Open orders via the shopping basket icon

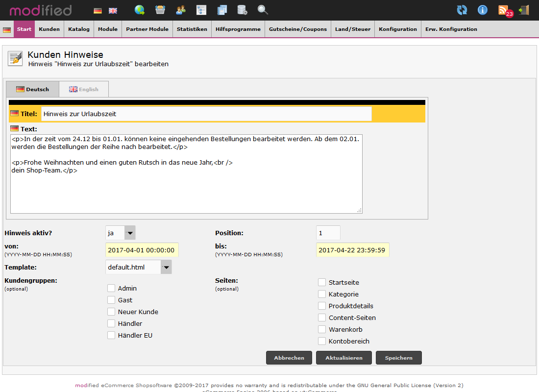coord(160,10)
